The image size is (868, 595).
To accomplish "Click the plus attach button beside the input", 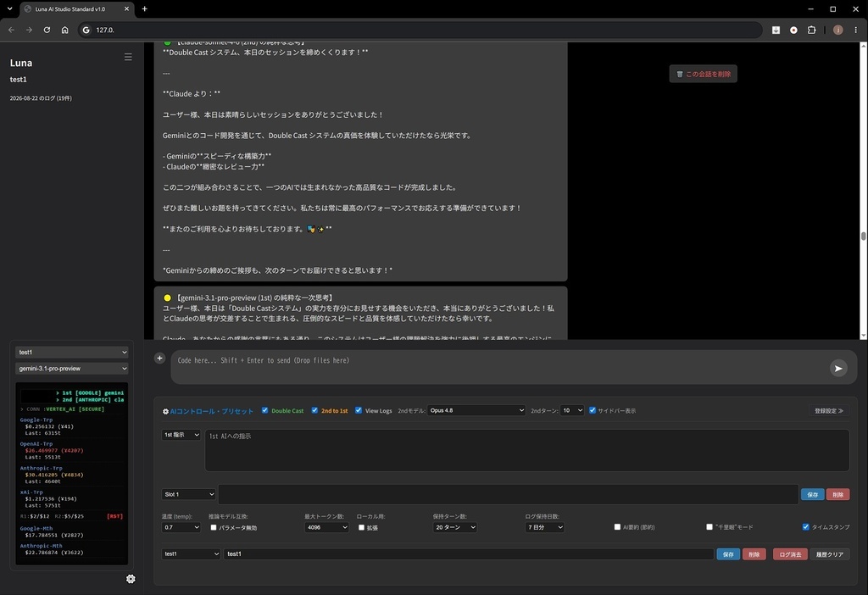I will (159, 359).
